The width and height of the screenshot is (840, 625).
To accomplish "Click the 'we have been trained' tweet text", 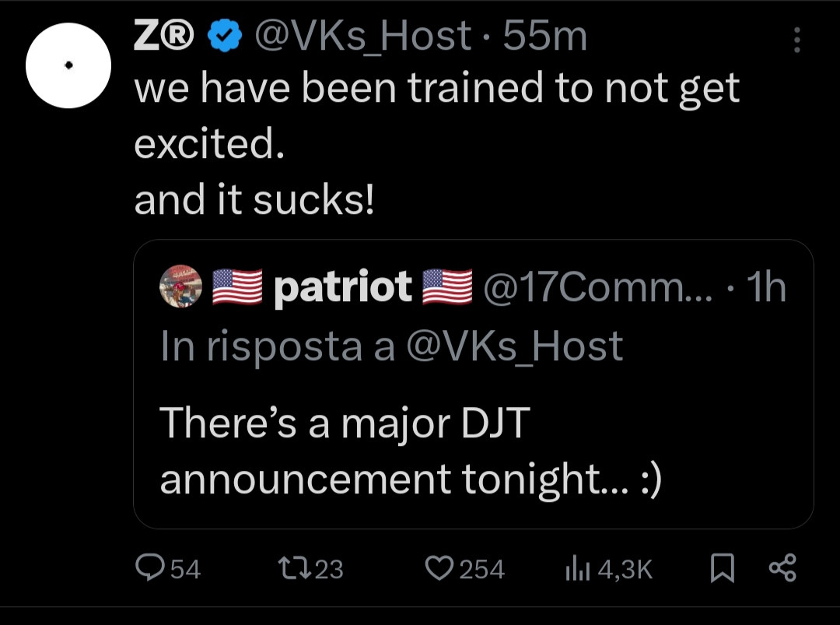I will tap(436, 89).
